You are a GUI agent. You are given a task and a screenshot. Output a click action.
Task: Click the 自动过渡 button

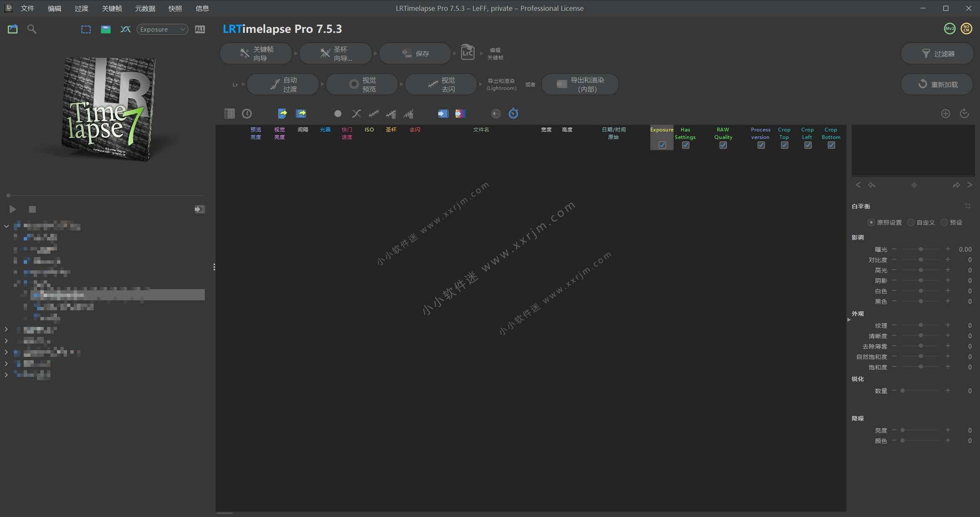pos(283,84)
